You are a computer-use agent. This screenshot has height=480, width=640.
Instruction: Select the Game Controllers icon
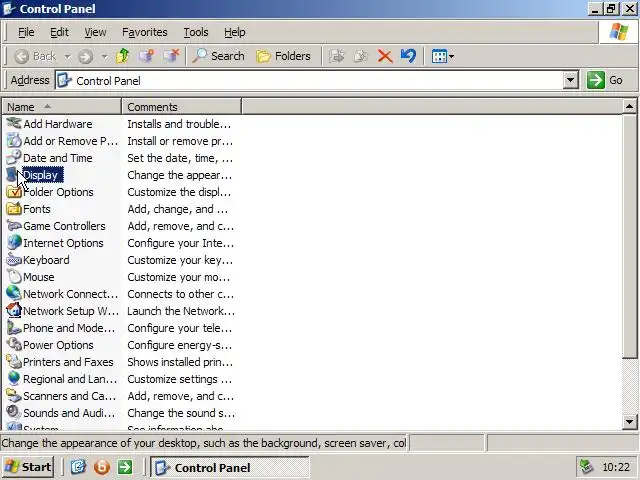[x=14, y=226]
